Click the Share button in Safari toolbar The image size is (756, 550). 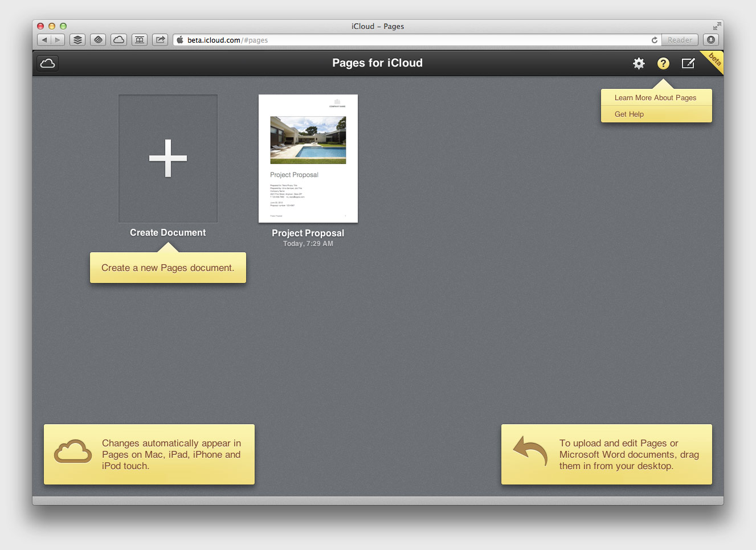(x=161, y=40)
